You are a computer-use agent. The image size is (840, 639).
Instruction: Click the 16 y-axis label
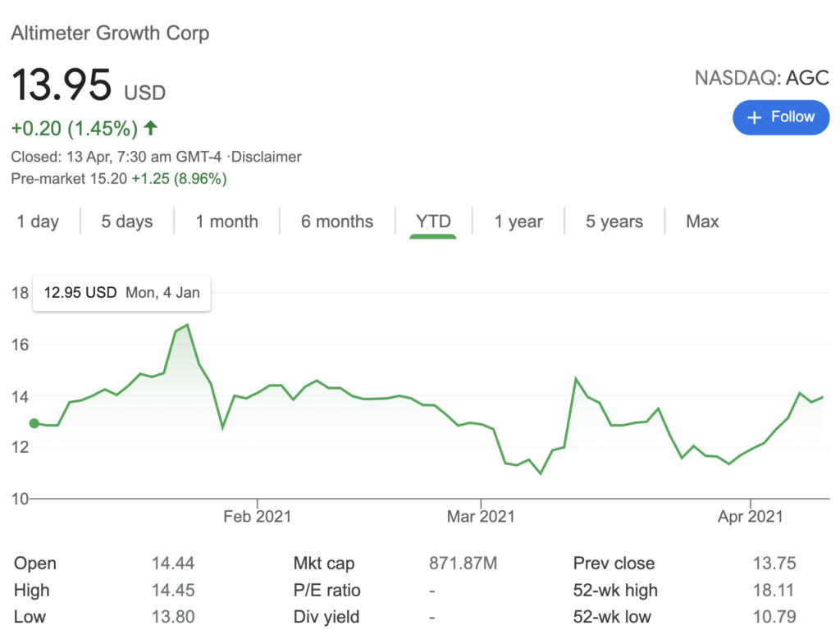tap(20, 345)
